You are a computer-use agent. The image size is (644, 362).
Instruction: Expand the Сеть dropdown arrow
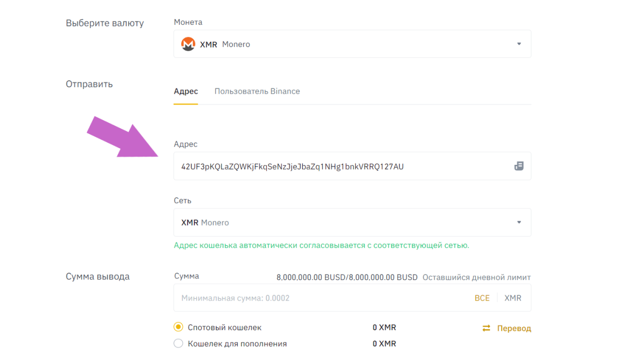519,222
